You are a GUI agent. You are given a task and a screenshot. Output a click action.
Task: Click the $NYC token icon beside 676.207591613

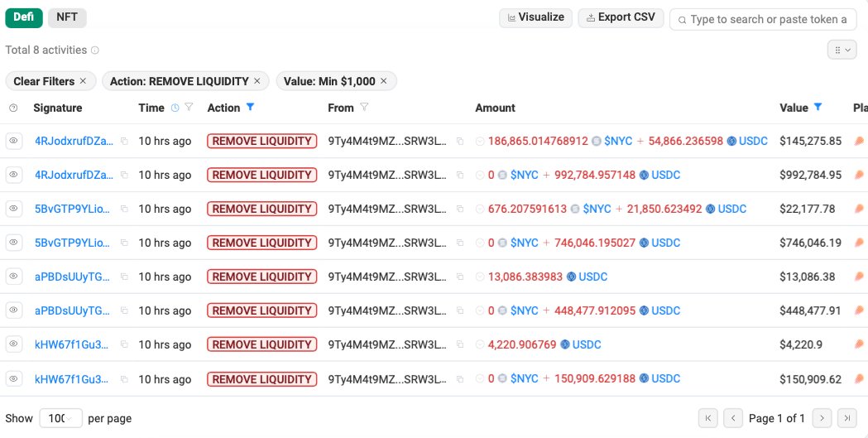pyautogui.click(x=575, y=209)
